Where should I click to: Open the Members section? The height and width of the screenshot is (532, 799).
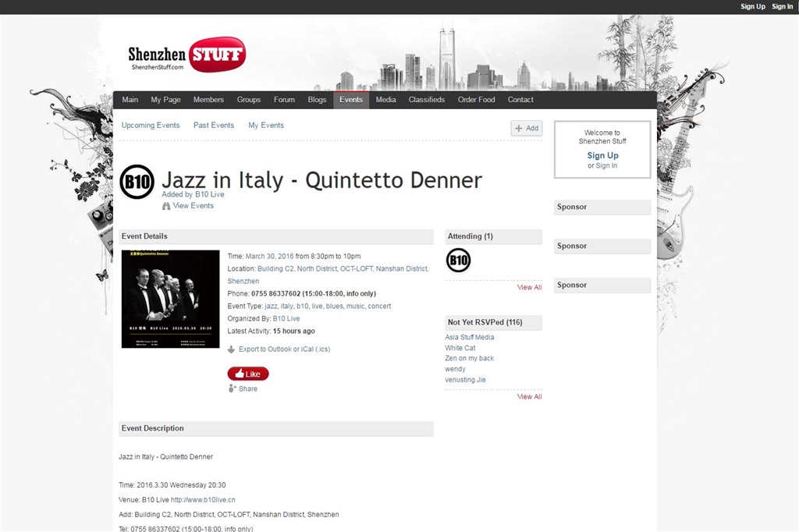(x=208, y=100)
